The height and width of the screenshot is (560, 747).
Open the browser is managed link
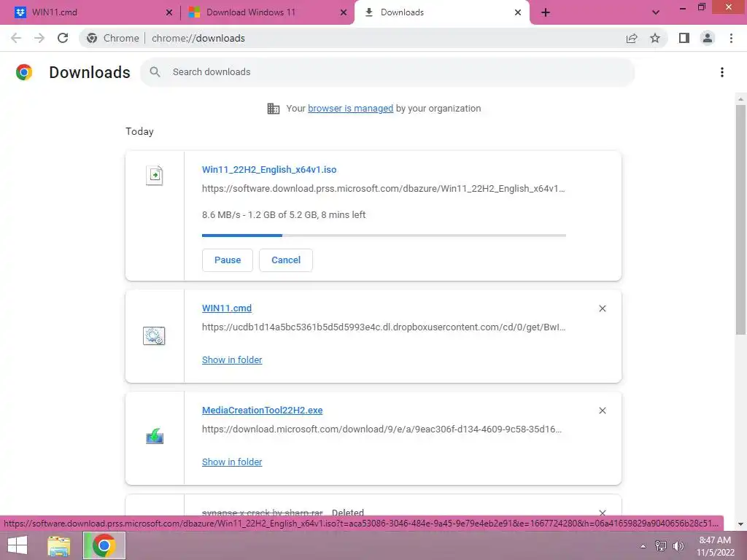[x=351, y=109]
